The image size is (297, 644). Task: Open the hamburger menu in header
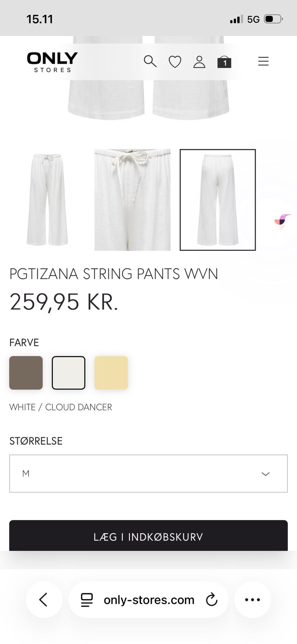tap(263, 61)
